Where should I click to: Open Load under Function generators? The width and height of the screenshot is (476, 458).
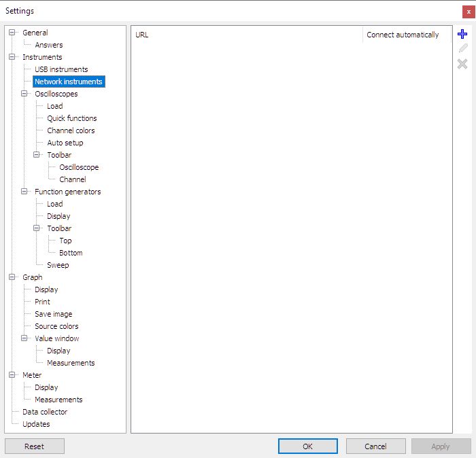(55, 204)
